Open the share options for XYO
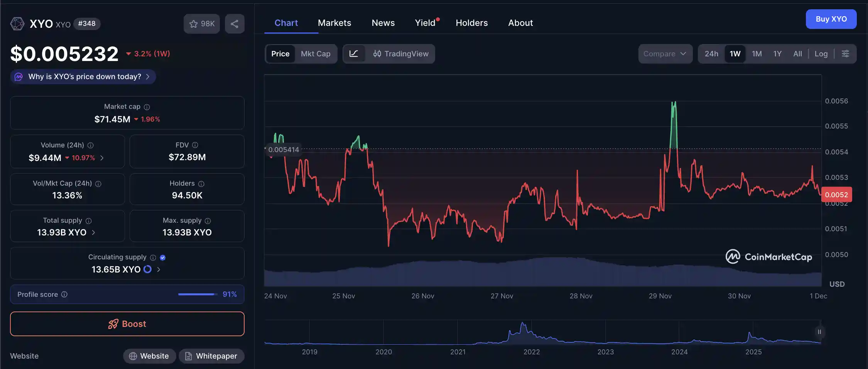868x369 pixels. (235, 24)
